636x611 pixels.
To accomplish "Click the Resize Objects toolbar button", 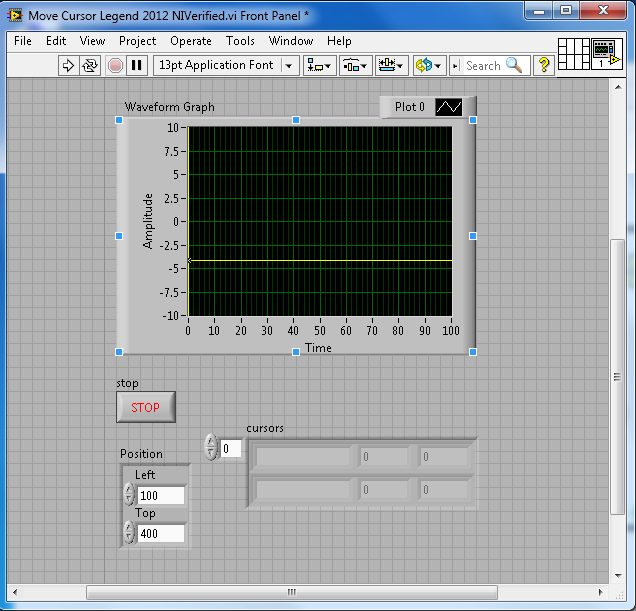I will pos(391,65).
